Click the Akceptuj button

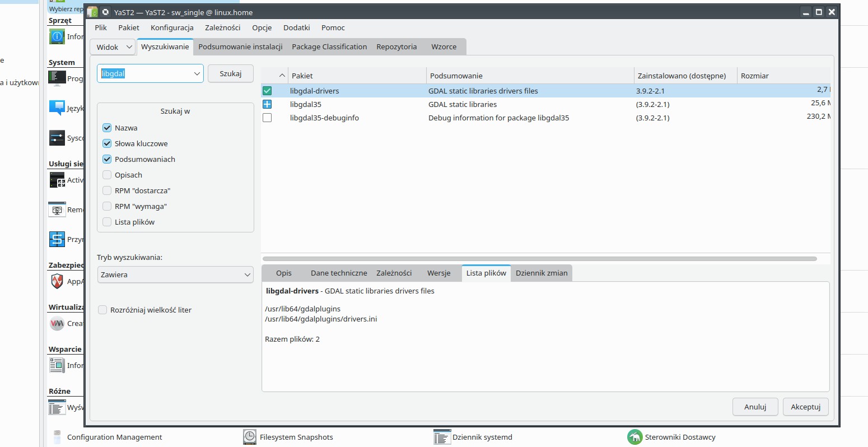[805, 407]
